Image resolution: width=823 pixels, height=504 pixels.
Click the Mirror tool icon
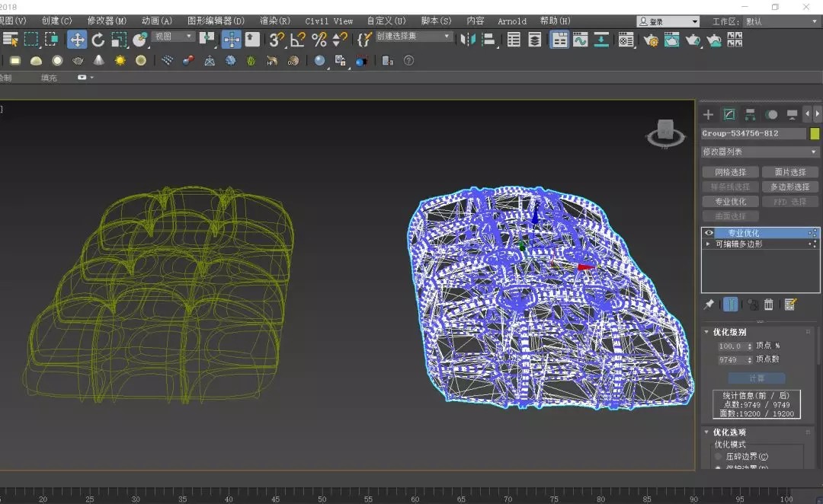pyautogui.click(x=467, y=40)
